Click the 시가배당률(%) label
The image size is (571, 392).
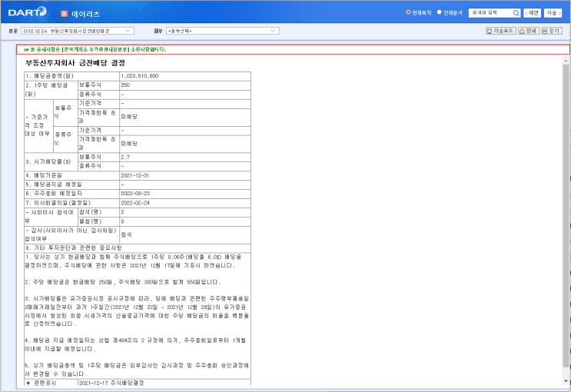[x=48, y=161]
